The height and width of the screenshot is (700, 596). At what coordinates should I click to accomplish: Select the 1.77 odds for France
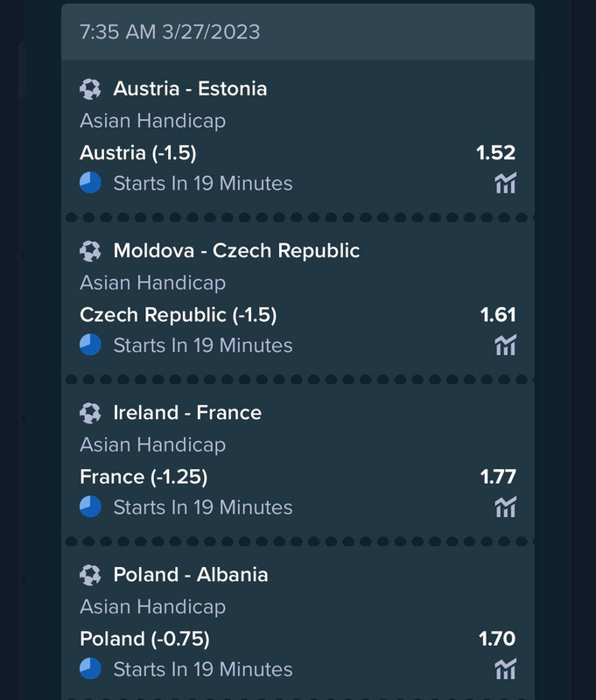click(498, 477)
